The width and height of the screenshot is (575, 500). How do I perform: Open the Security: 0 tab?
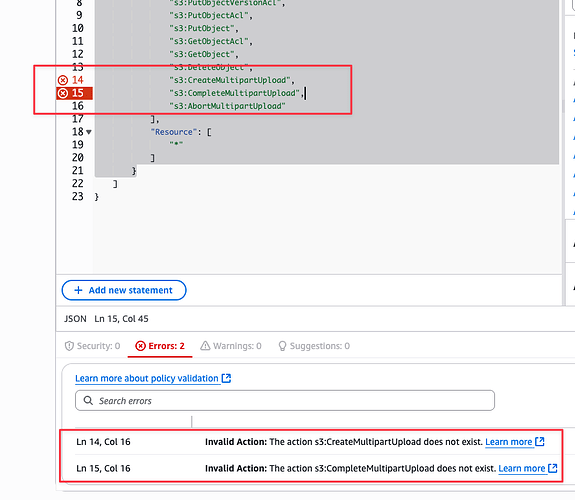[x=92, y=346]
